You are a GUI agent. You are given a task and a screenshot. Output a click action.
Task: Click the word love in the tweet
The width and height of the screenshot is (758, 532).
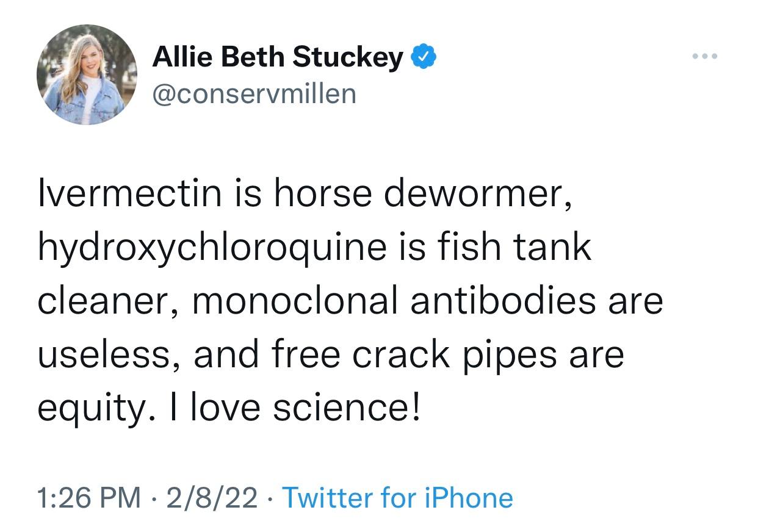(224, 408)
